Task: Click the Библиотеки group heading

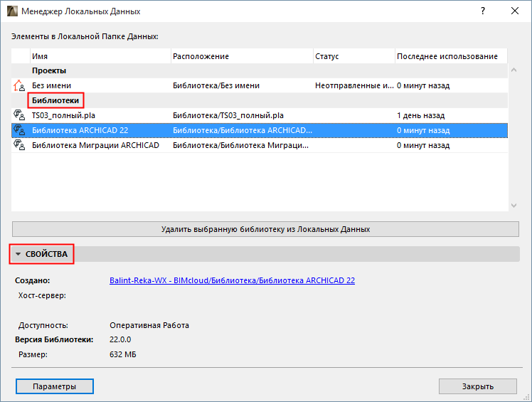Action: 55,100
